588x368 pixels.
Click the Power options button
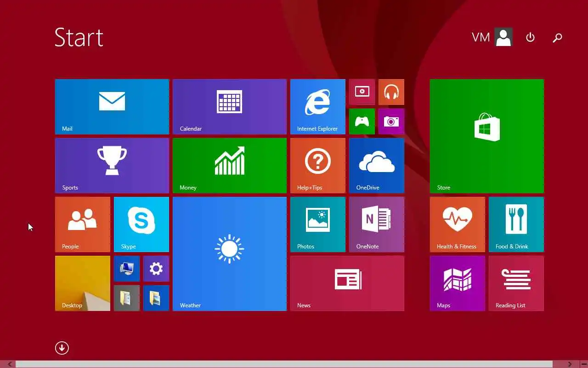[530, 37]
